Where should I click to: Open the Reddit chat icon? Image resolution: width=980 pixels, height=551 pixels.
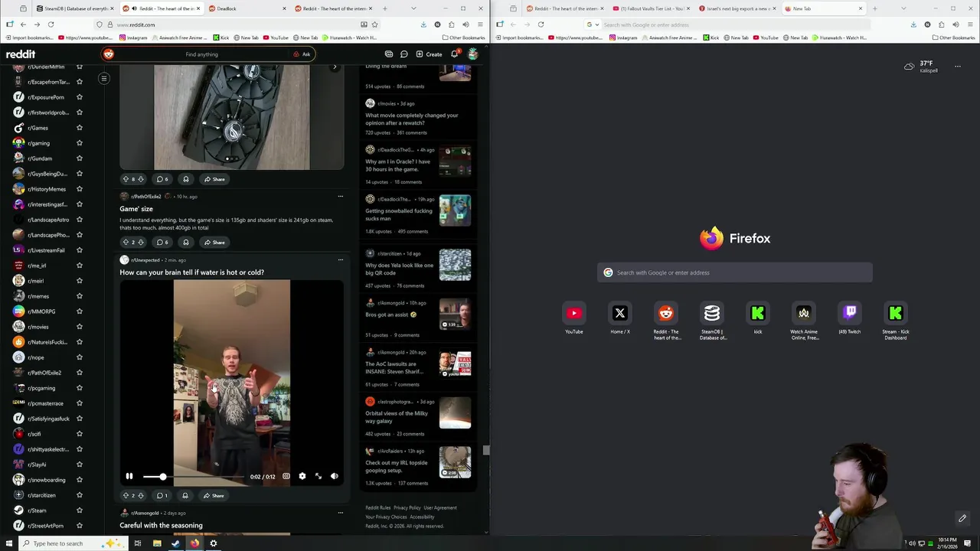point(404,54)
